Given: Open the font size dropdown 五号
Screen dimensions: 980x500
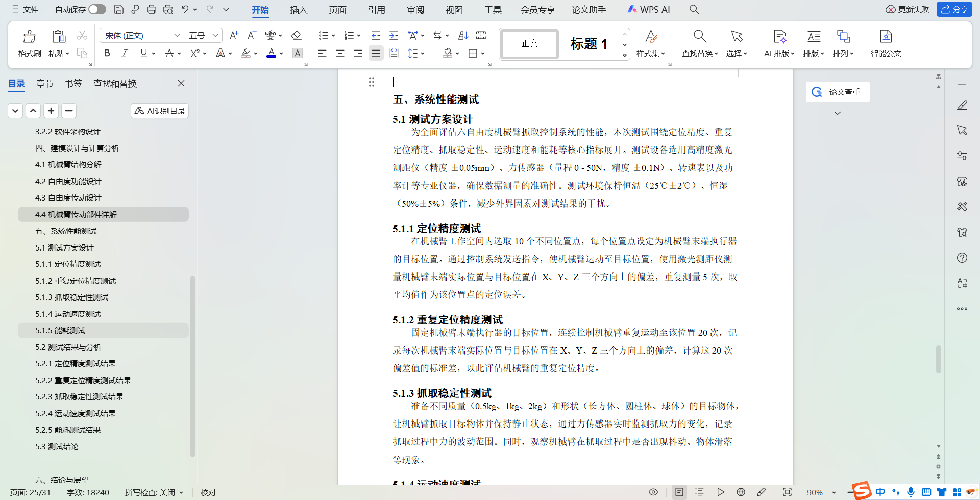Looking at the screenshot, I should 215,35.
